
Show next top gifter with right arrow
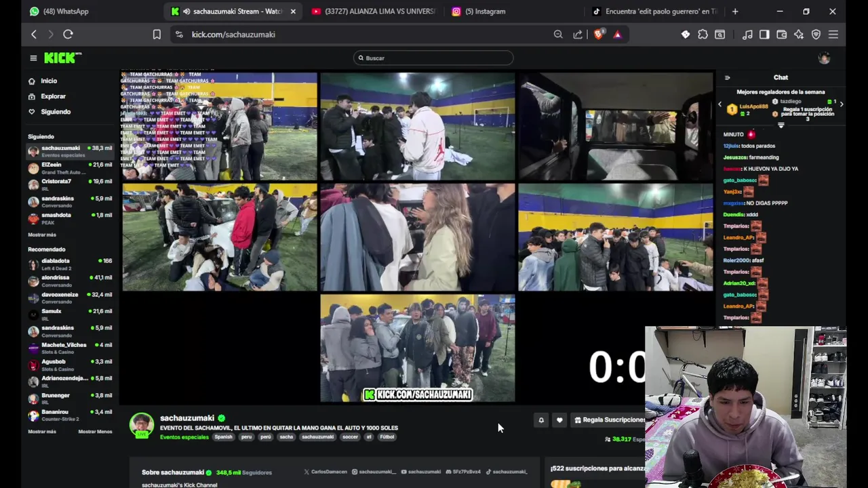point(842,104)
